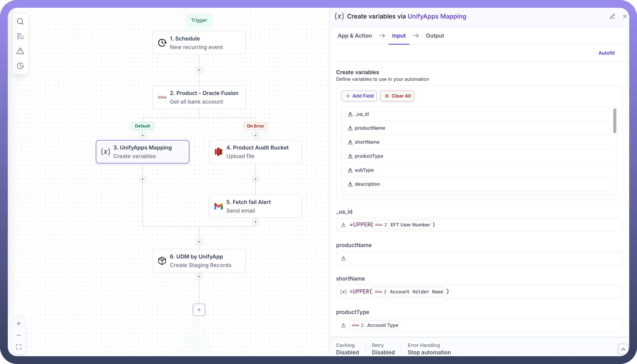Switch to the App & Action tab

point(355,36)
